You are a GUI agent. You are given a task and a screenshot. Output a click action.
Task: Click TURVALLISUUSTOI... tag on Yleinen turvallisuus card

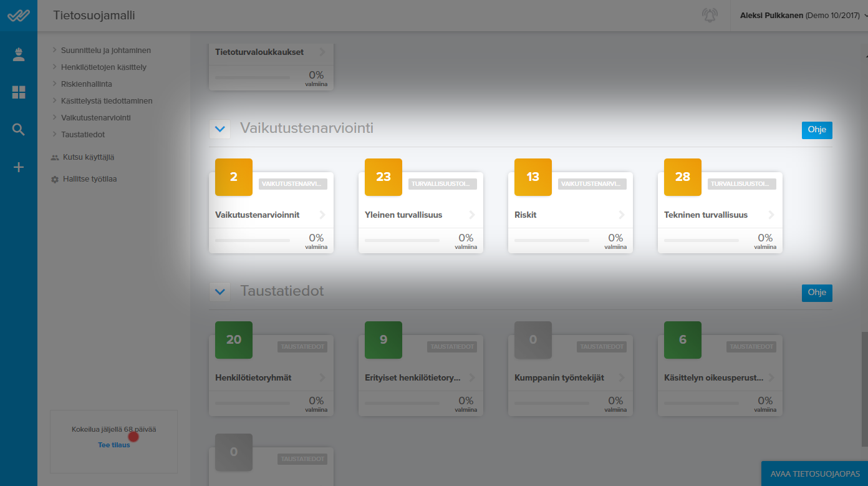[443, 184]
